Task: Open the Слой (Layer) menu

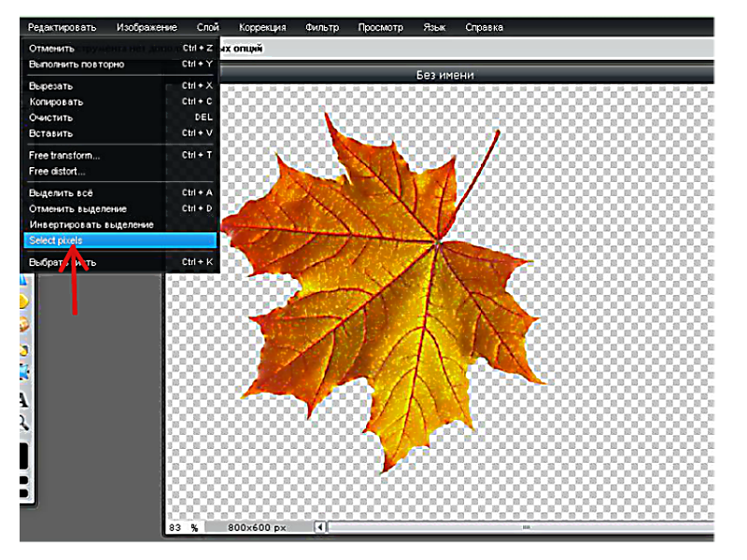Action: coord(208,27)
